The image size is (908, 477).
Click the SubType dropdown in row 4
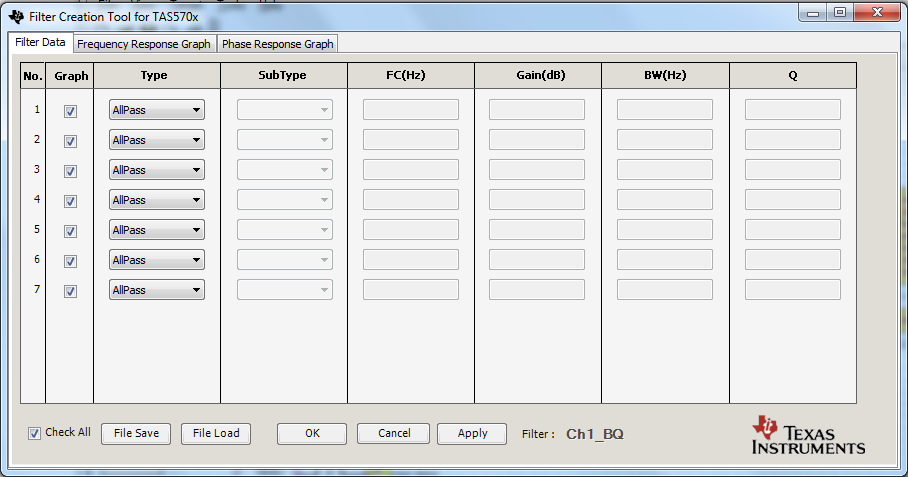pos(285,200)
